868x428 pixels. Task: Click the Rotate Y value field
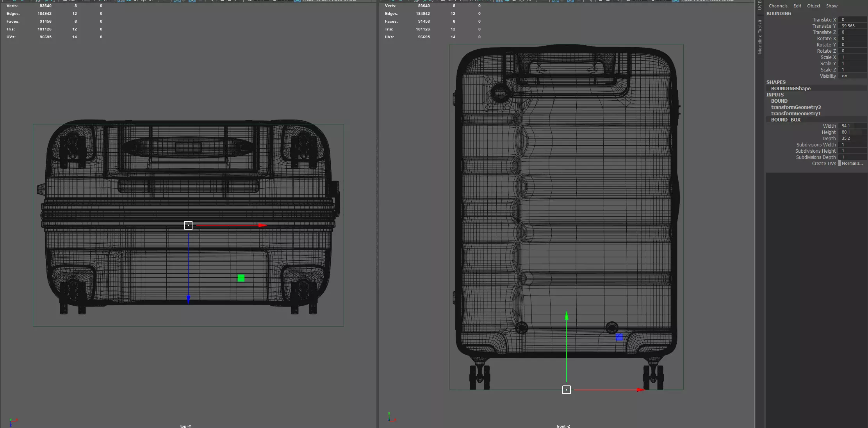853,45
